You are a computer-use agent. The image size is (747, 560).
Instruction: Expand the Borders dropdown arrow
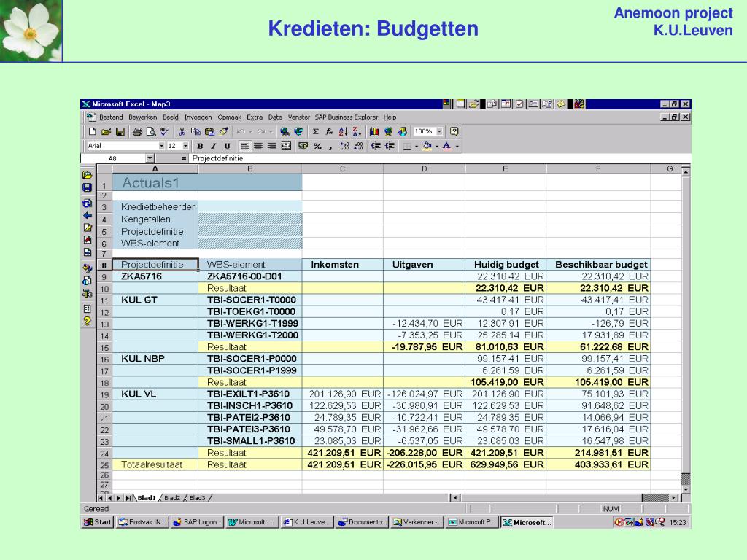(x=417, y=146)
